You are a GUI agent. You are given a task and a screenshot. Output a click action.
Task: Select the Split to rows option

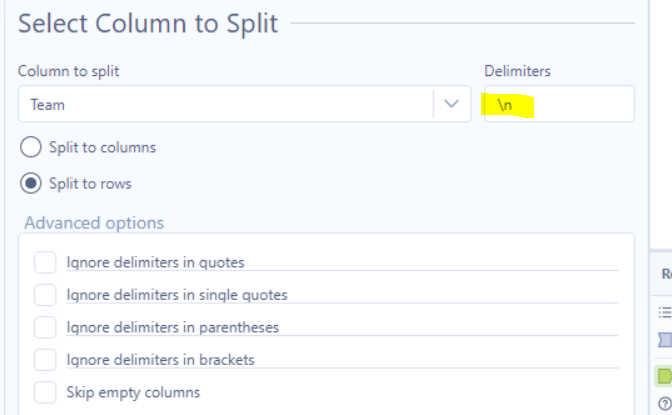[x=31, y=183]
